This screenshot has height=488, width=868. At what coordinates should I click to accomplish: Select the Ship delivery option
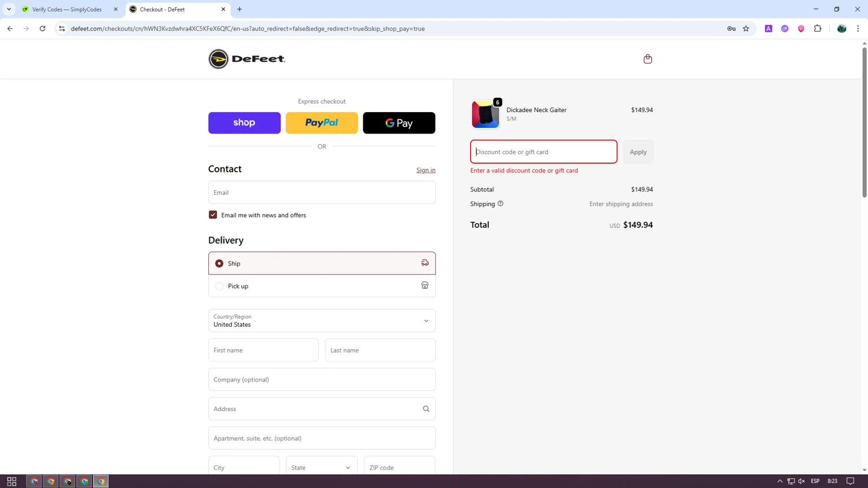point(322,263)
